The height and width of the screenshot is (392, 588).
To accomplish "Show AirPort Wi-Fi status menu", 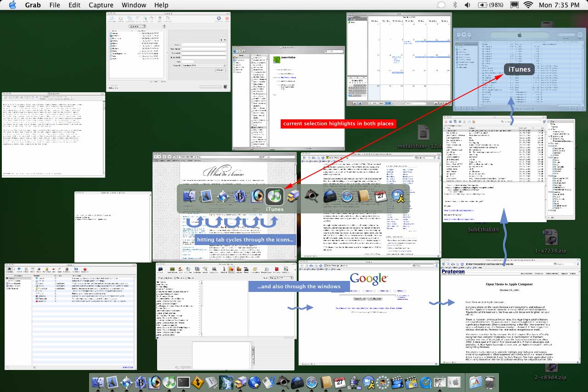I will (528, 5).
